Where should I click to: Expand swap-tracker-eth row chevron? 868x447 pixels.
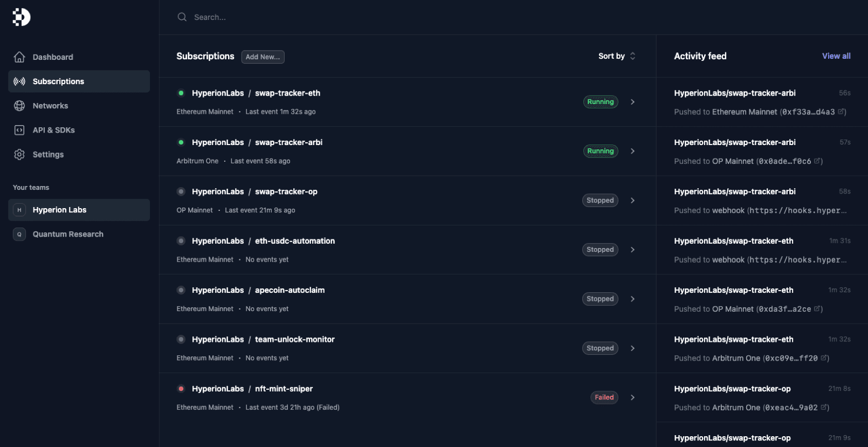[633, 102]
